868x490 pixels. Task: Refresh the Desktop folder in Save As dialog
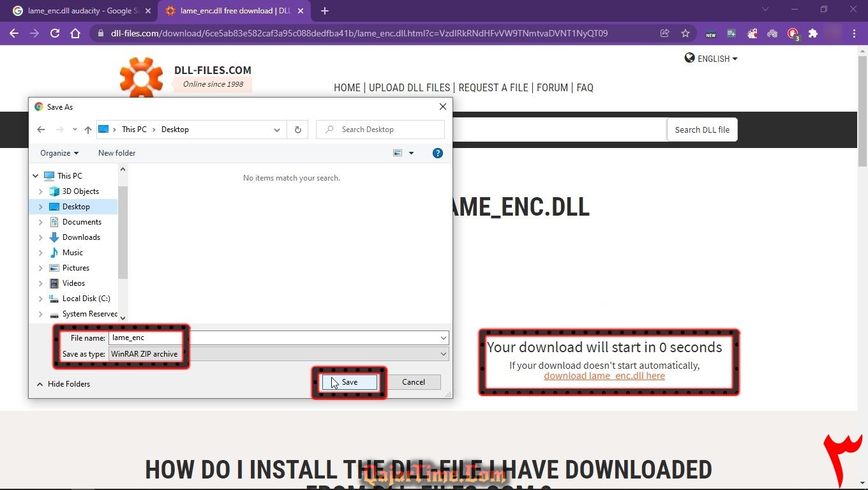[297, 130]
